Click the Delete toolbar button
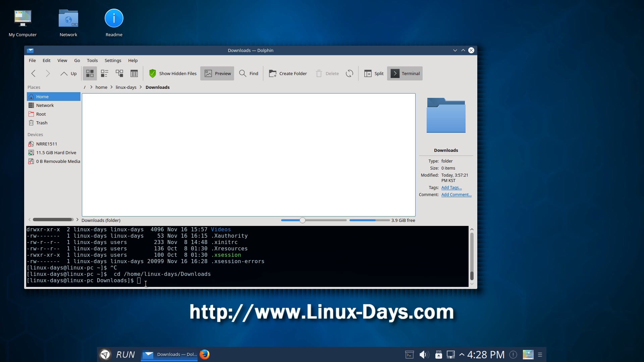644x362 pixels. [327, 73]
